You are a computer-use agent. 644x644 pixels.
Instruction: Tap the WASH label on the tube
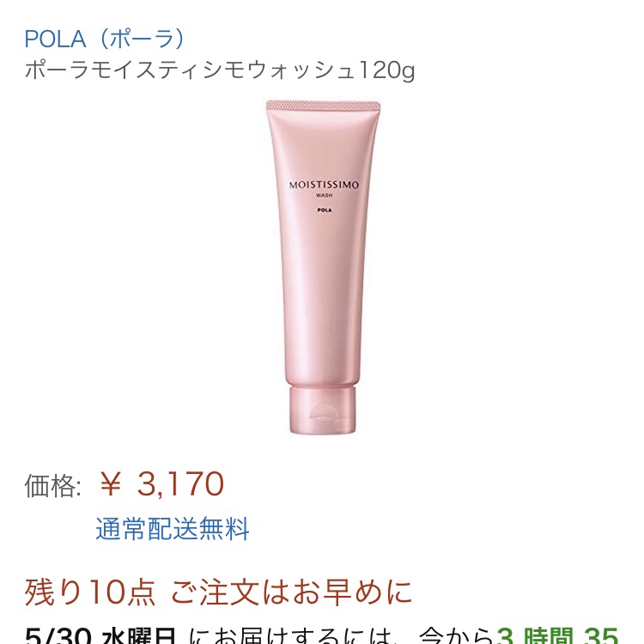324,196
